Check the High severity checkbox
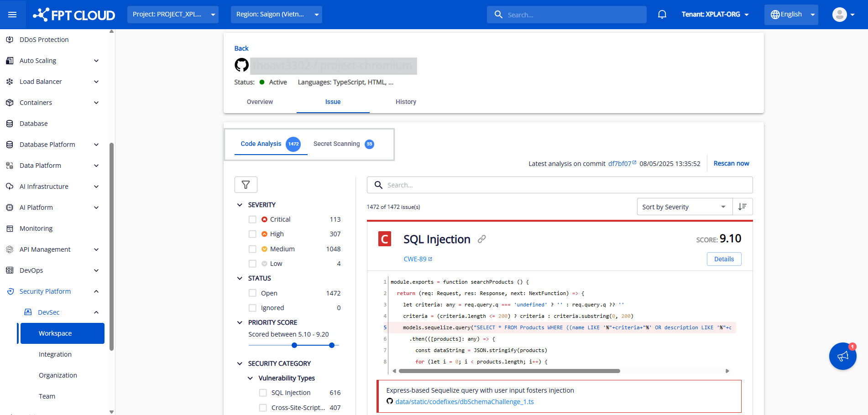Viewport: 868px width, 415px height. tap(252, 234)
